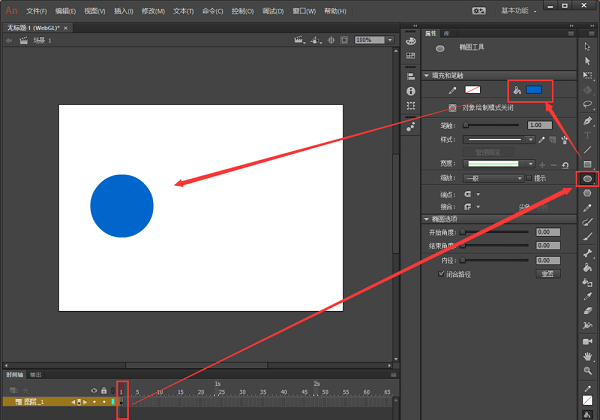Select the Oval tool in the toolbar

[588, 177]
